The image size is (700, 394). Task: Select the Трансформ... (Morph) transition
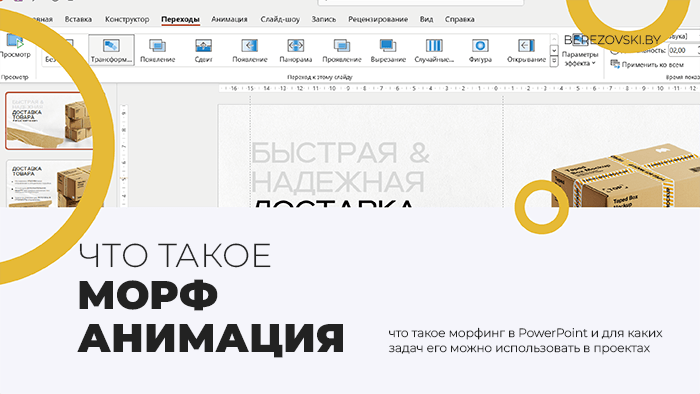[111, 50]
